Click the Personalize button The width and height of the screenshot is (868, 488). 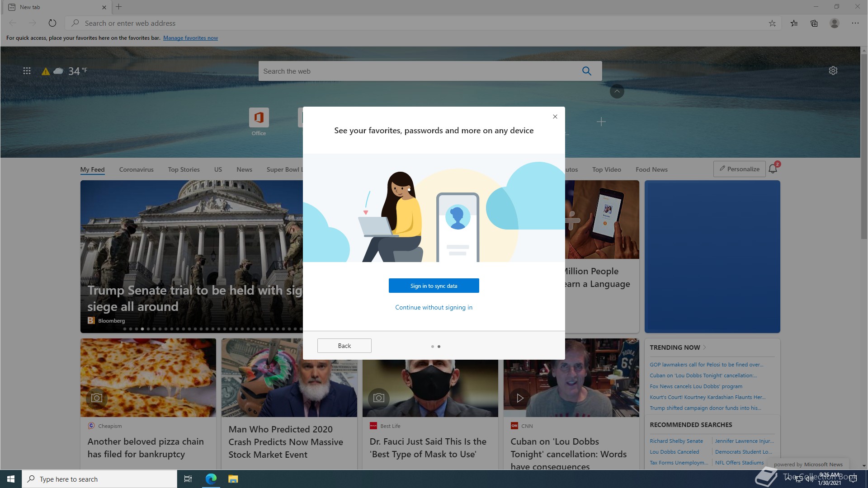(x=740, y=169)
